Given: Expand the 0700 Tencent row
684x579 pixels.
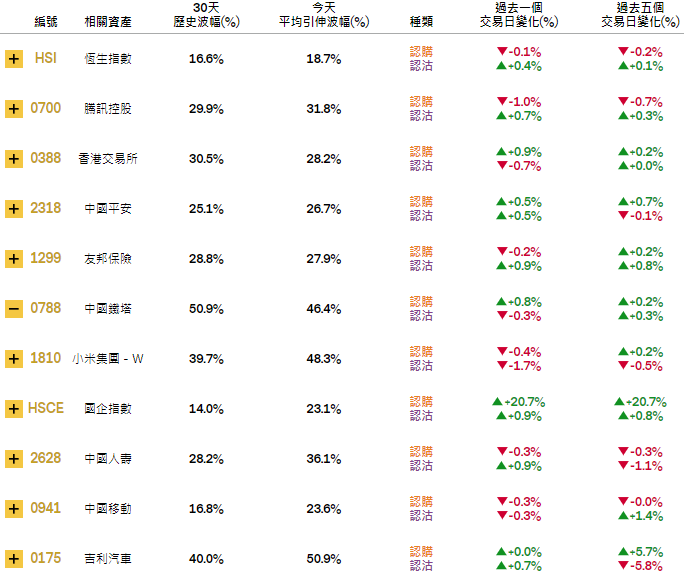Looking at the screenshot, I should click(14, 109).
